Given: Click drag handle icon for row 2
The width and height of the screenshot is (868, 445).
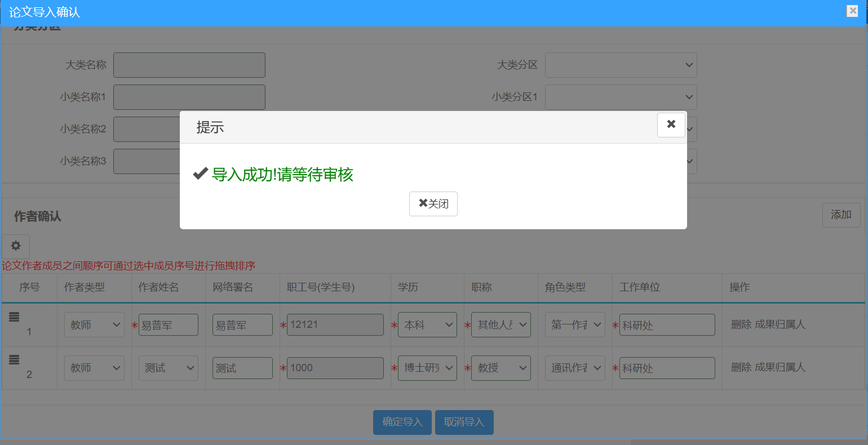Looking at the screenshot, I should point(14,360).
